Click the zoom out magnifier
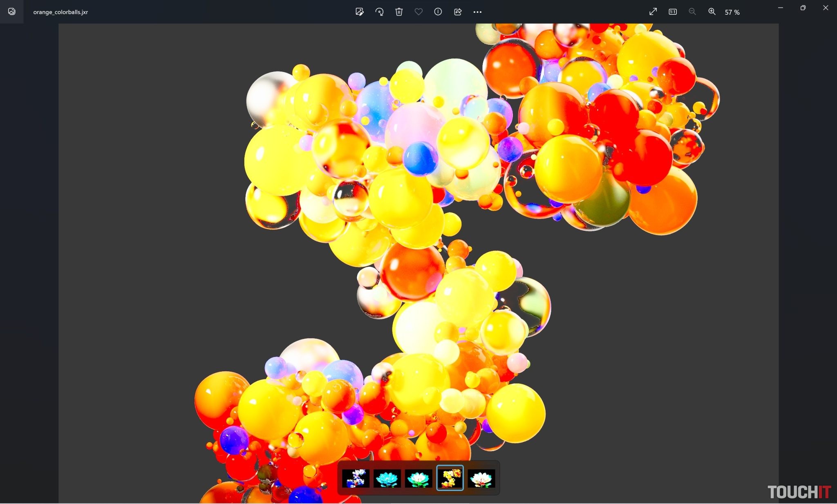This screenshot has width=837, height=504. tap(692, 12)
